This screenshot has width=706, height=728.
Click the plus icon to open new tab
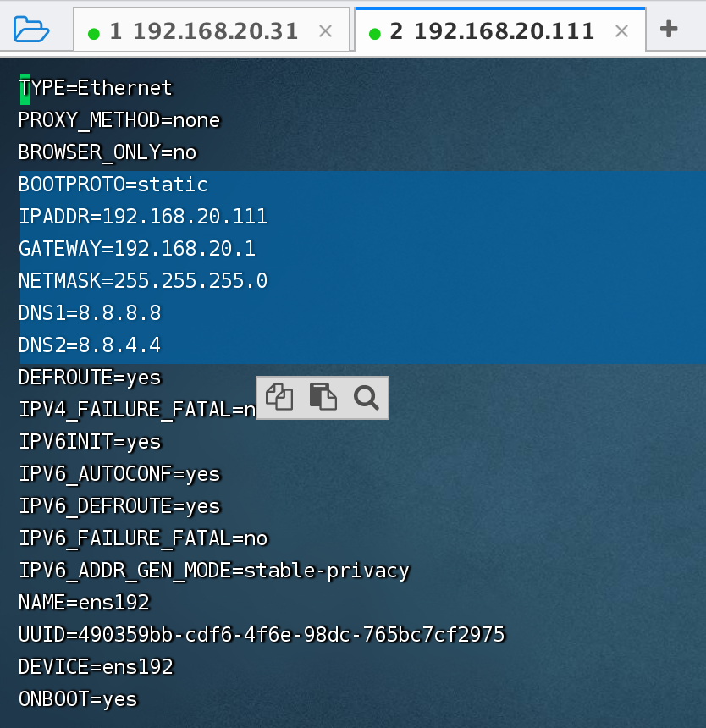click(x=669, y=28)
